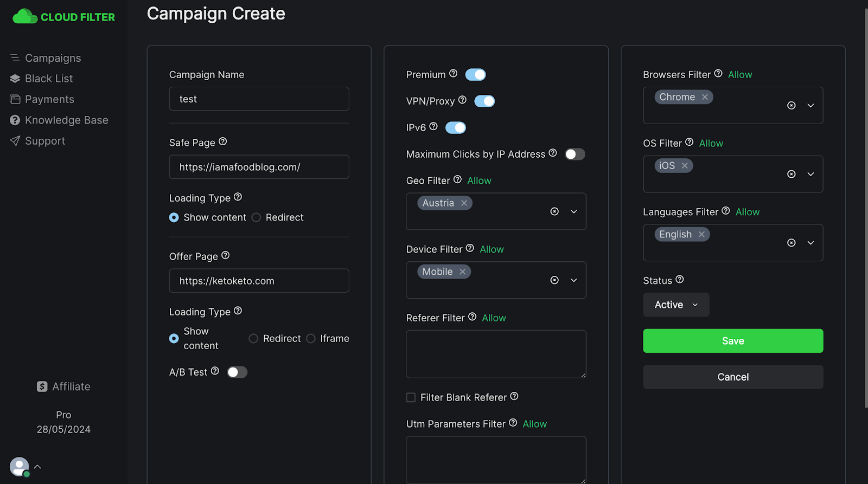Click the Cloud Filter logo
This screenshot has width=868, height=484.
(63, 17)
